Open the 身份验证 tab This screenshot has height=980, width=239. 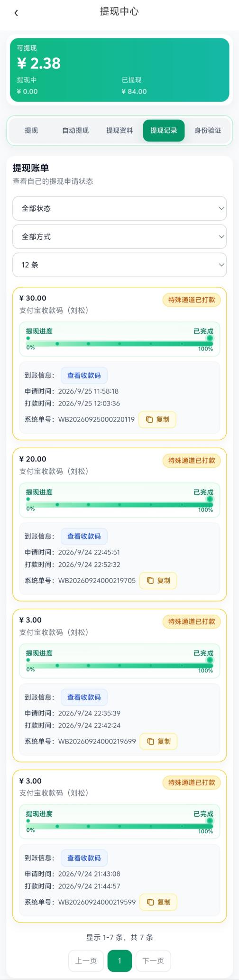(208, 131)
